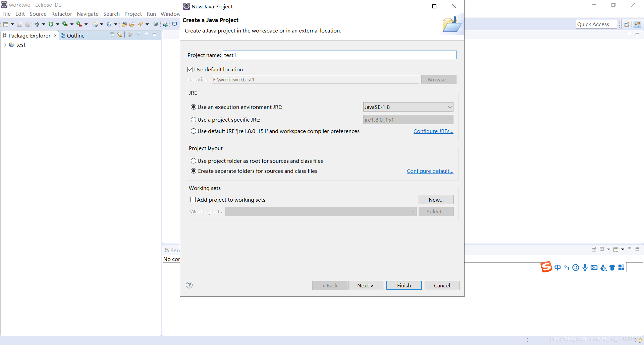Open the Navigate menu
Image resolution: width=644 pixels, height=345 pixels.
(88, 14)
